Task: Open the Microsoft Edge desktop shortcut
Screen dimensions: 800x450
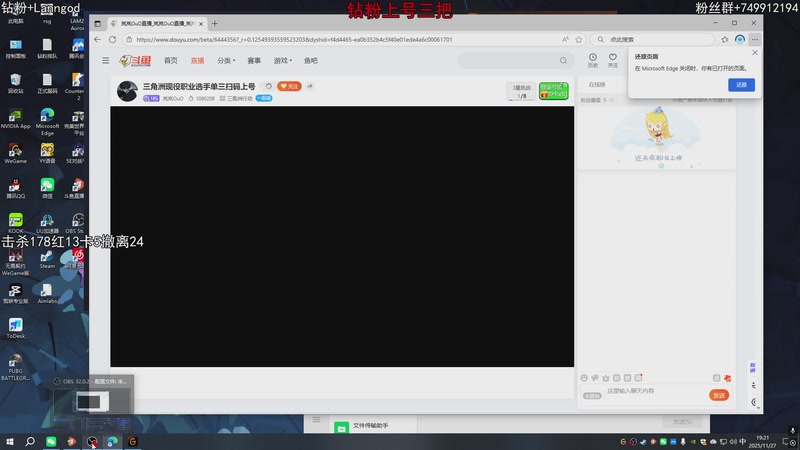Action: point(47,122)
